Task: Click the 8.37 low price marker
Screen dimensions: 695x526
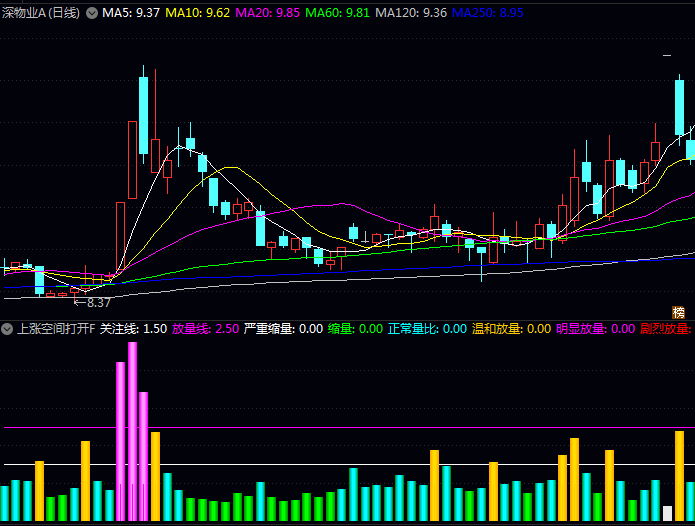Action: point(92,303)
